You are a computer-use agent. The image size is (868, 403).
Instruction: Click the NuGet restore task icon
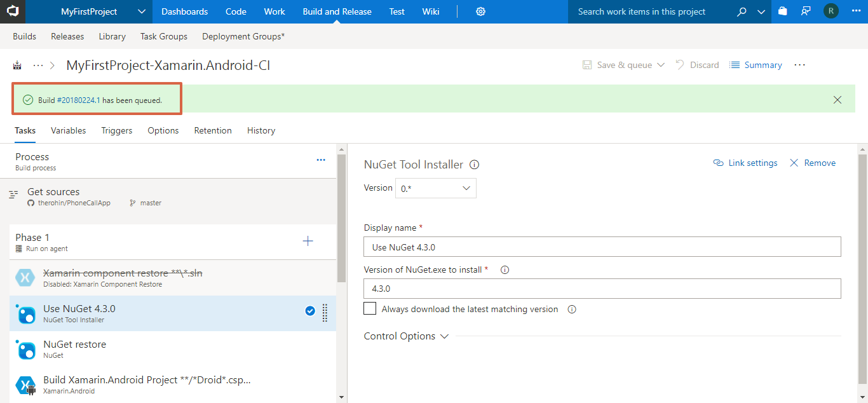click(x=25, y=349)
